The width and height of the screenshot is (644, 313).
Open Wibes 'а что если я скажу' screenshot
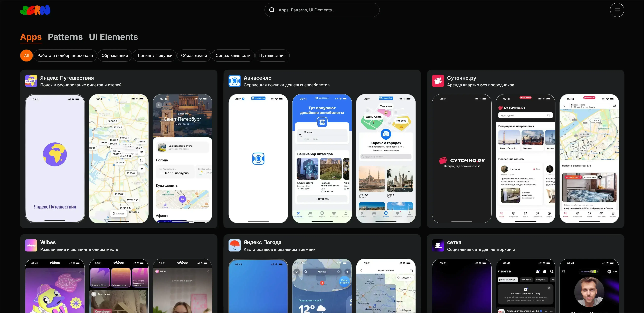182,286
